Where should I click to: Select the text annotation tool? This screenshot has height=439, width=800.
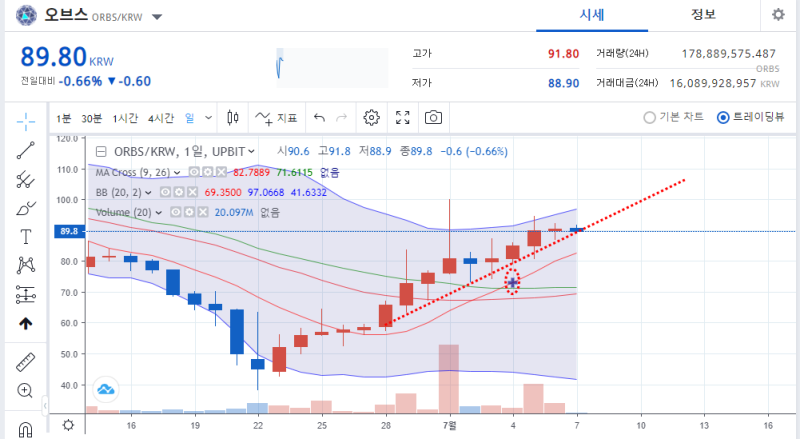[26, 237]
